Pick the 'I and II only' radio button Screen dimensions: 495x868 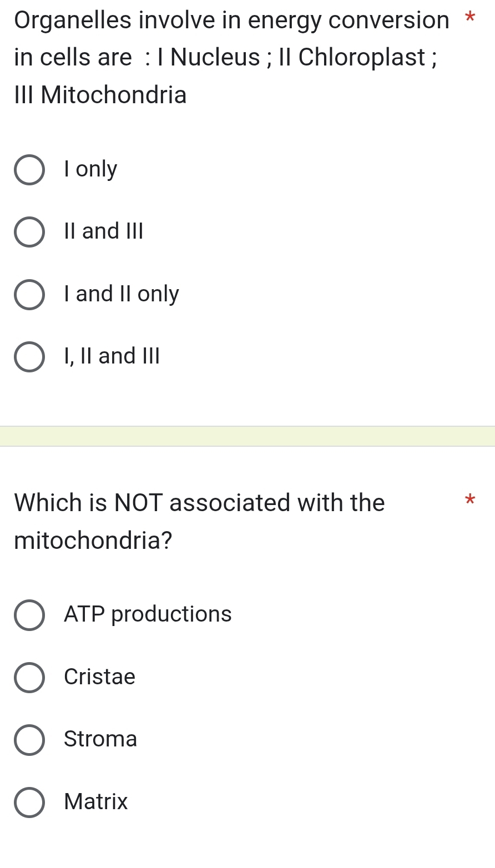point(29,294)
